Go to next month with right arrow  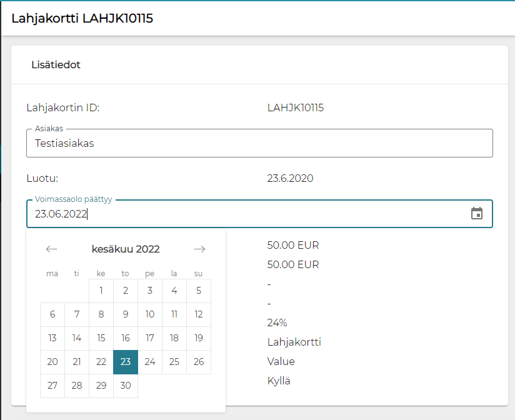coord(199,249)
